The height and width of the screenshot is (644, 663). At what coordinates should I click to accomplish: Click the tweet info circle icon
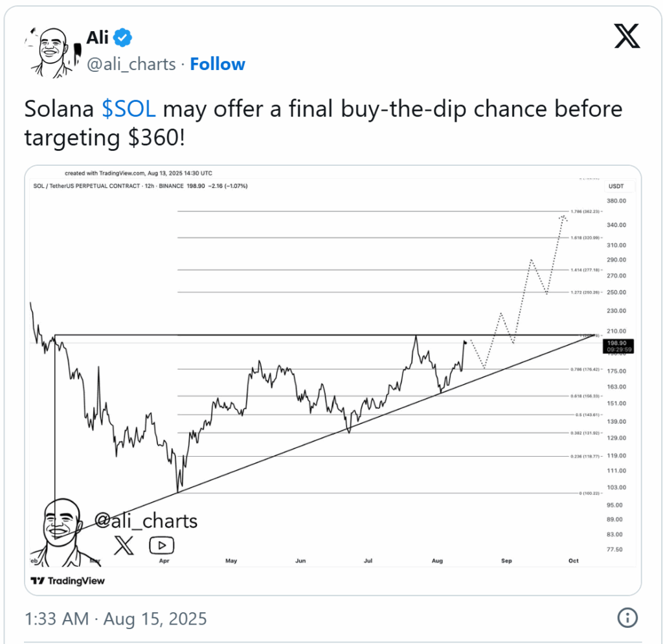click(x=627, y=618)
